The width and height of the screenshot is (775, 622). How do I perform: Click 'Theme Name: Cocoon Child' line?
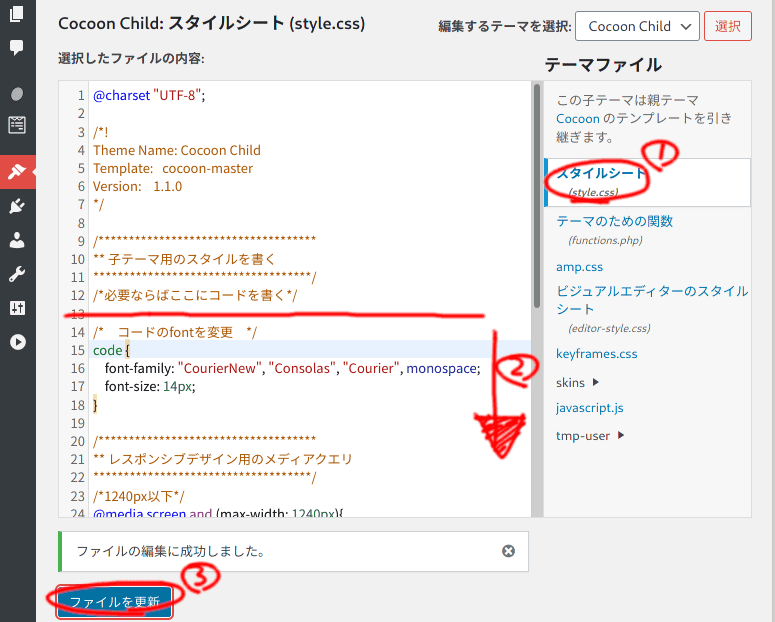pos(176,150)
